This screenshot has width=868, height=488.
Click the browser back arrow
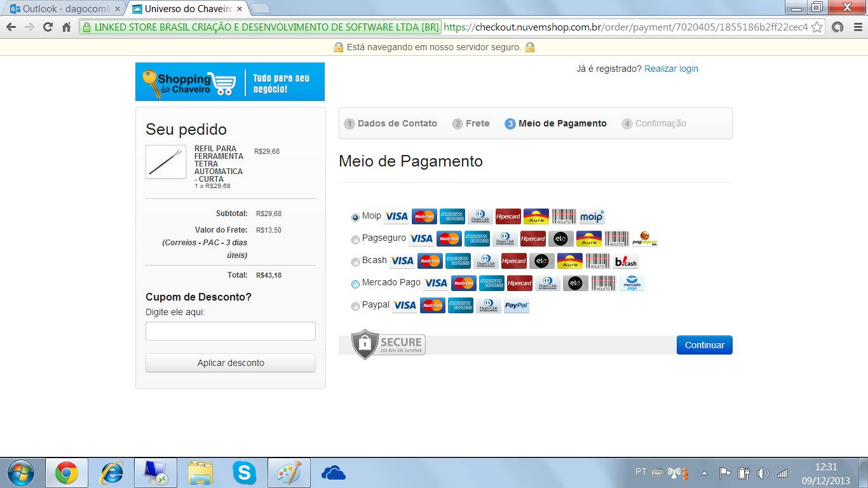tap(11, 27)
